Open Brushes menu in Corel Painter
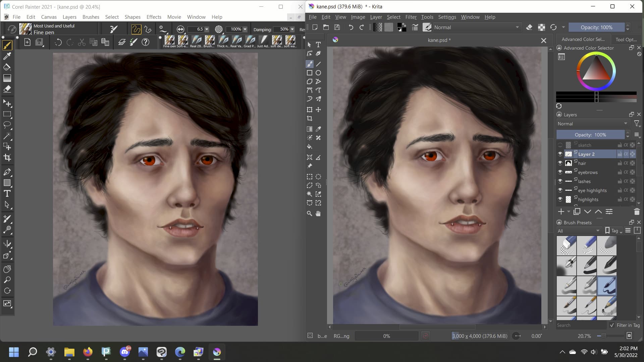Image resolution: width=644 pixels, height=362 pixels. (91, 17)
